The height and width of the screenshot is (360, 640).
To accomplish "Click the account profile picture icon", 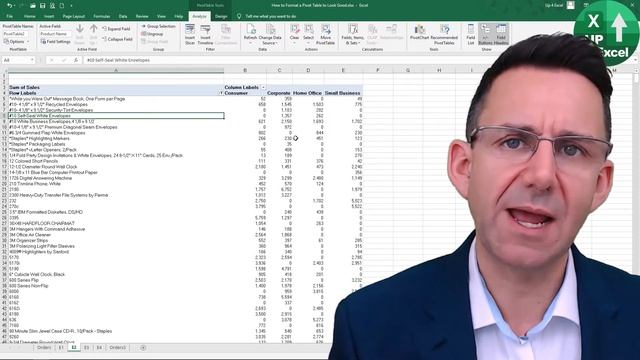I will tap(571, 5).
